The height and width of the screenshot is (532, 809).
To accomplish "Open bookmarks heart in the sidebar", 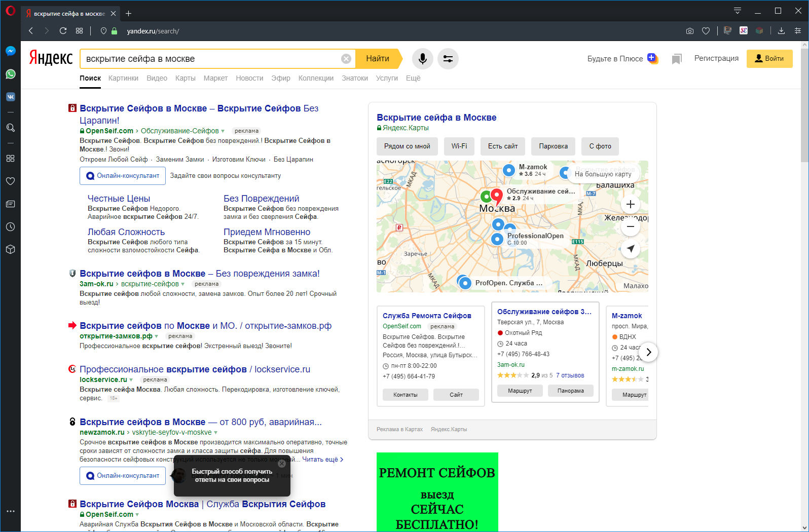I will click(10, 181).
